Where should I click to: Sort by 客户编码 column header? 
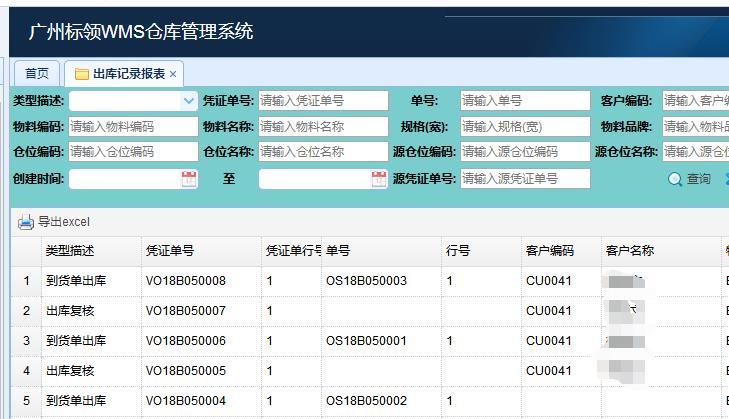click(x=550, y=251)
